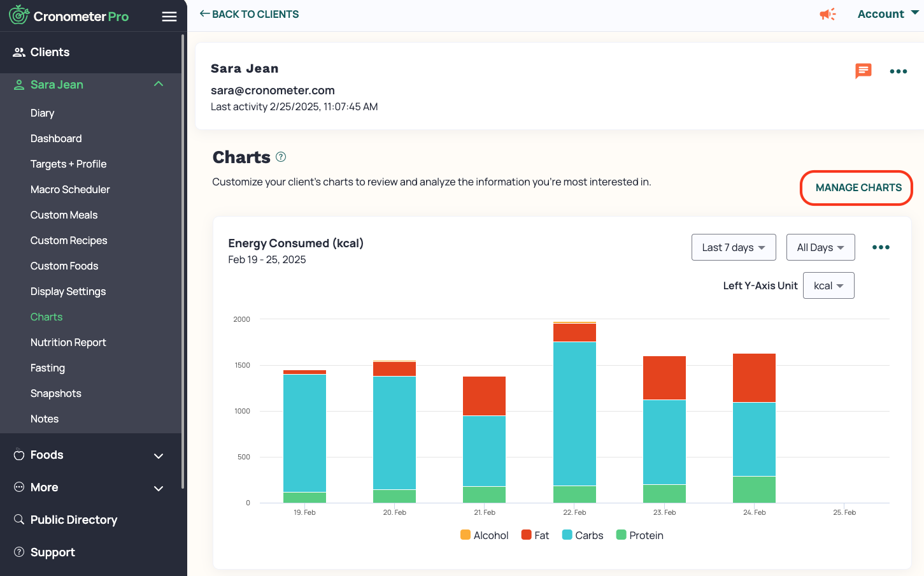Open the Account dropdown menu
This screenshot has width=924, height=576.
coord(888,14)
